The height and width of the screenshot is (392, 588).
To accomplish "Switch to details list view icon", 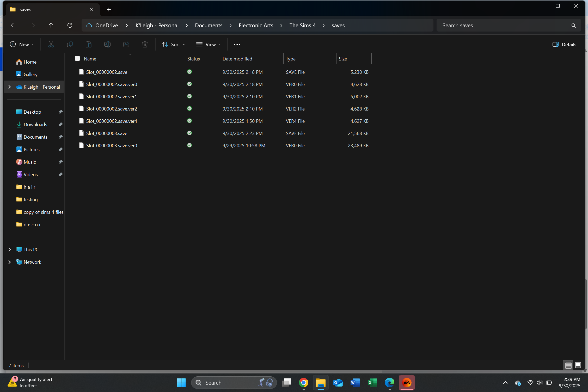I will (568, 365).
